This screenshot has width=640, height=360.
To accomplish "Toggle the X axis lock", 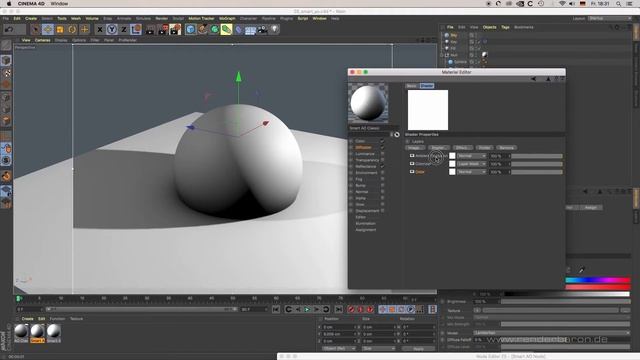I will tap(100, 29).
